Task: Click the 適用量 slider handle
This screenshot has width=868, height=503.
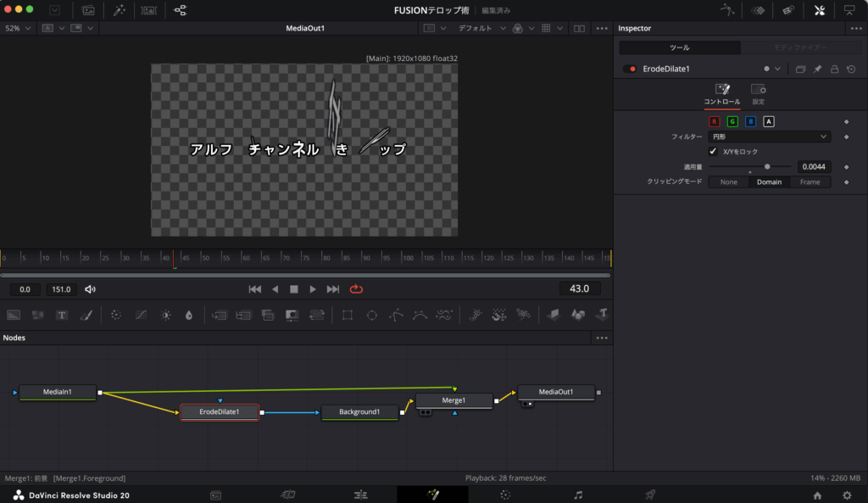Action: [x=767, y=167]
